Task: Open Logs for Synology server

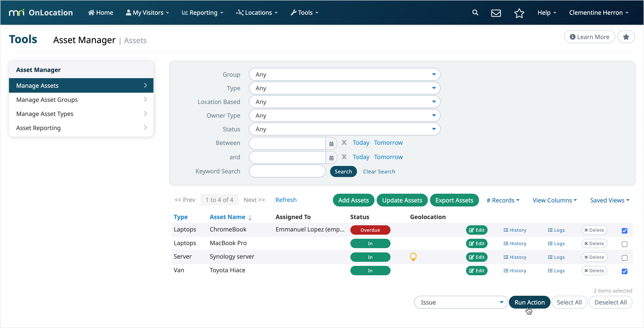Action: (556, 257)
